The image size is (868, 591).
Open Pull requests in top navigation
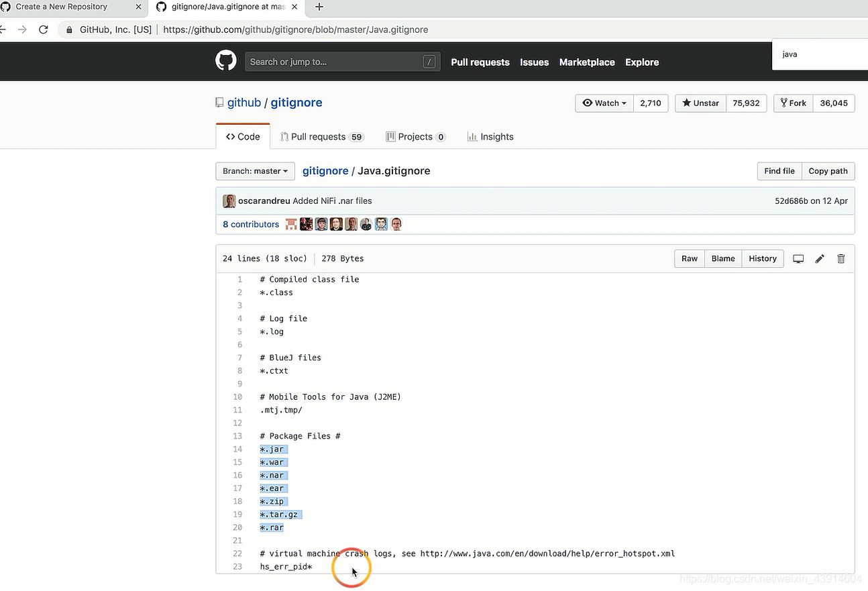[x=480, y=62]
